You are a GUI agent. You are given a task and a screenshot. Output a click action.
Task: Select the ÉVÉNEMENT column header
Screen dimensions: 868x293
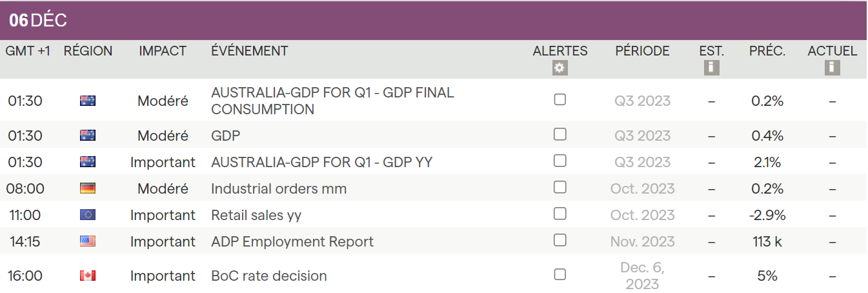tap(250, 51)
